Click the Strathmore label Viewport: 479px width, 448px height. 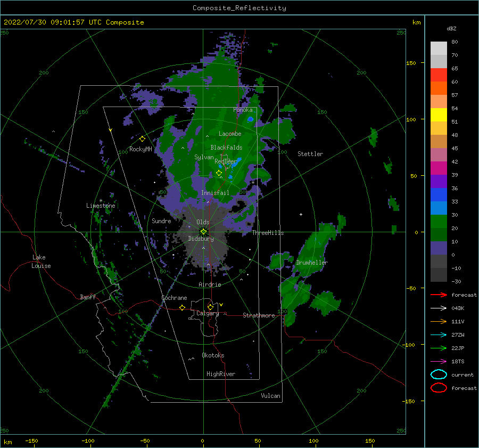(259, 315)
